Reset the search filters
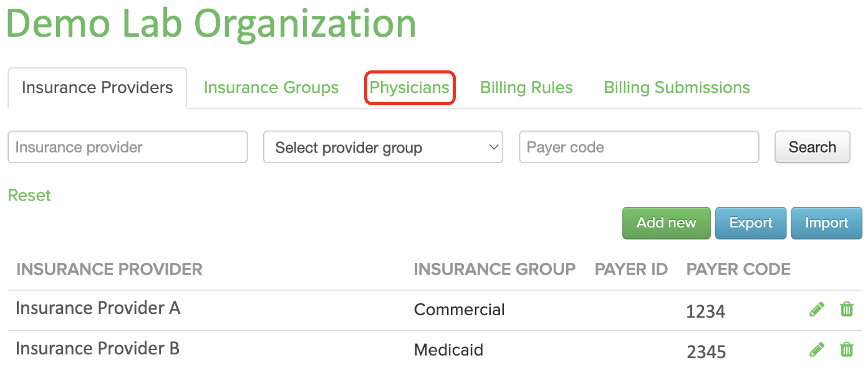Screen dimensions: 868x370 point(29,195)
